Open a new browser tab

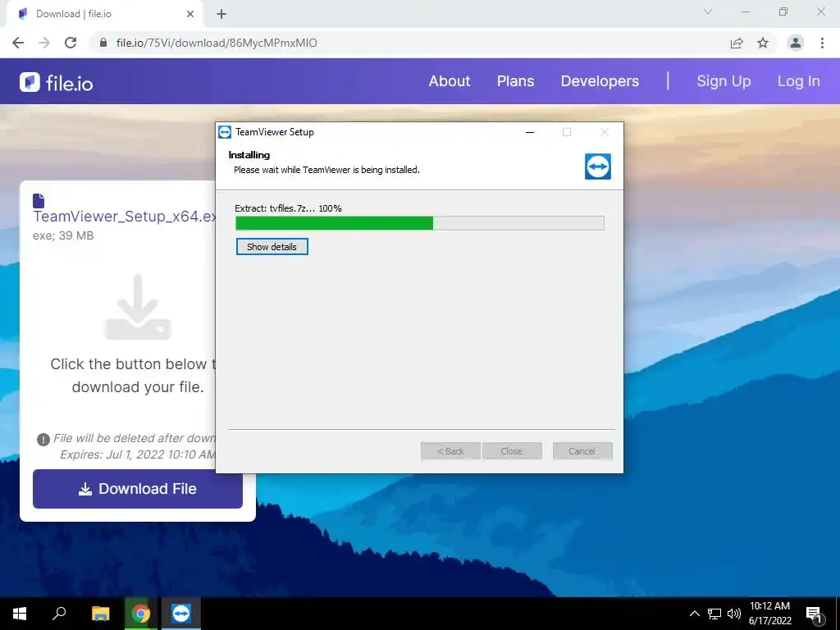pos(221,14)
